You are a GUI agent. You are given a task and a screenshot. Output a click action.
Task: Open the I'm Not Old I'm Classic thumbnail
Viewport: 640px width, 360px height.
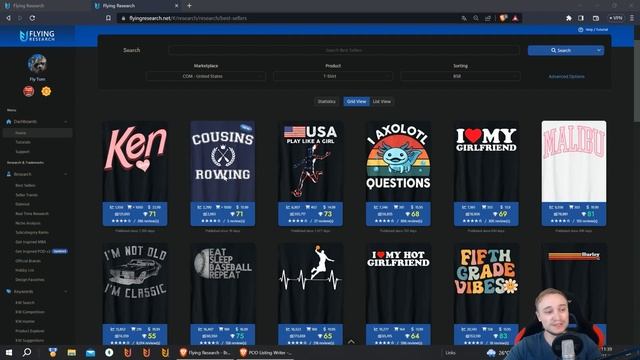135,283
